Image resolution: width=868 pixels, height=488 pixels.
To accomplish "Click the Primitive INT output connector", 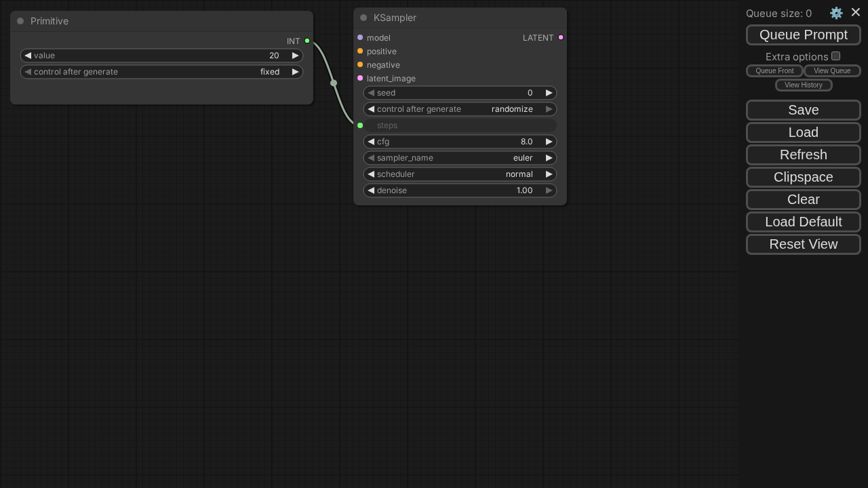I will pos(307,41).
